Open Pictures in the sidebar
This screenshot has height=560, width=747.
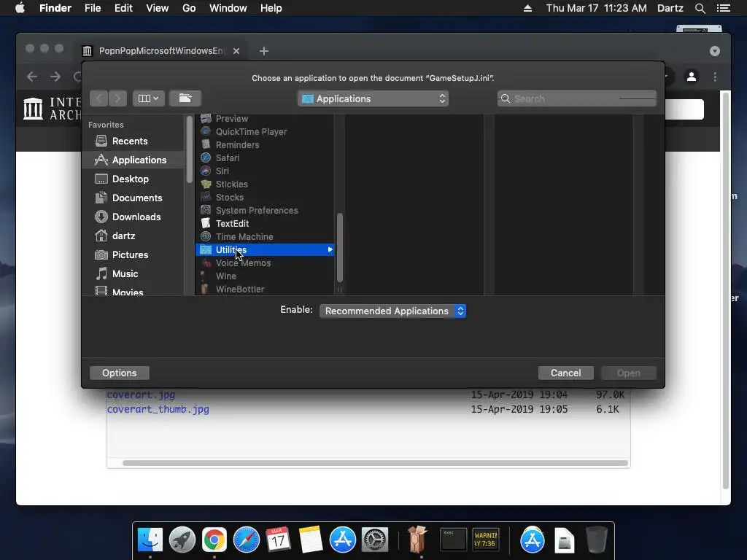[x=122, y=254]
